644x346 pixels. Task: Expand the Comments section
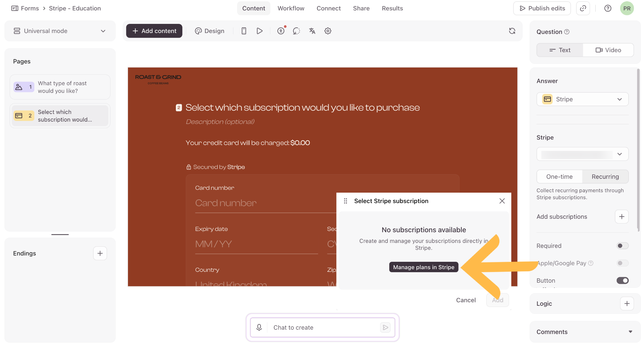(585, 332)
